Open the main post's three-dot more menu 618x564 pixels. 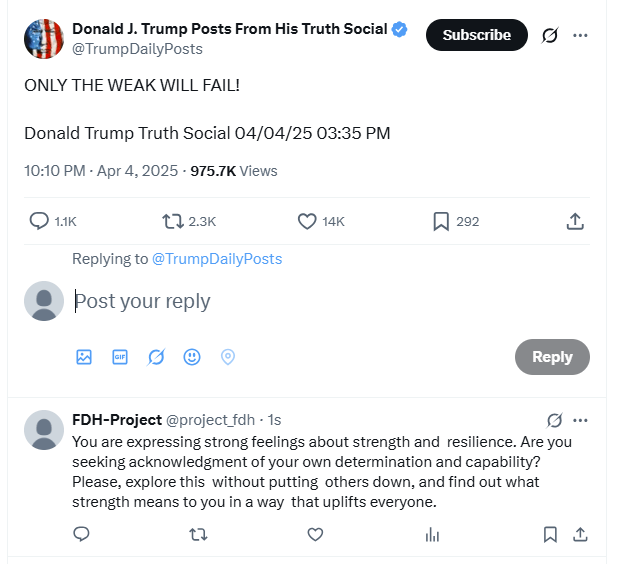pyautogui.click(x=580, y=35)
